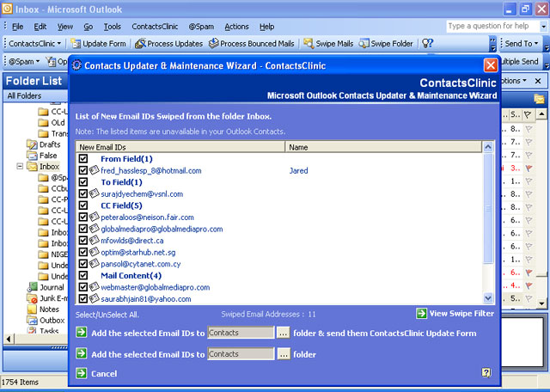The width and height of the screenshot is (550, 392).
Task: Click the Name column header
Action: pyautogui.click(x=383, y=147)
